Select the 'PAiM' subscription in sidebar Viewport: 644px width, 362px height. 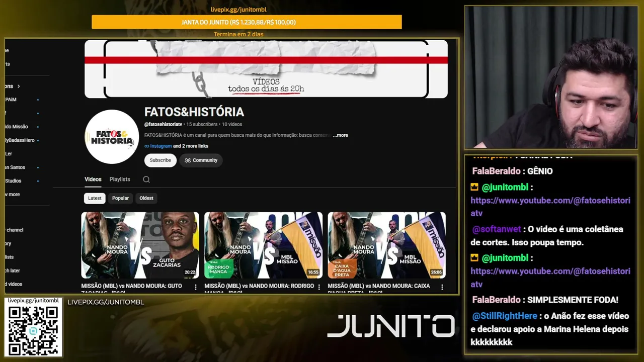pos(11,100)
